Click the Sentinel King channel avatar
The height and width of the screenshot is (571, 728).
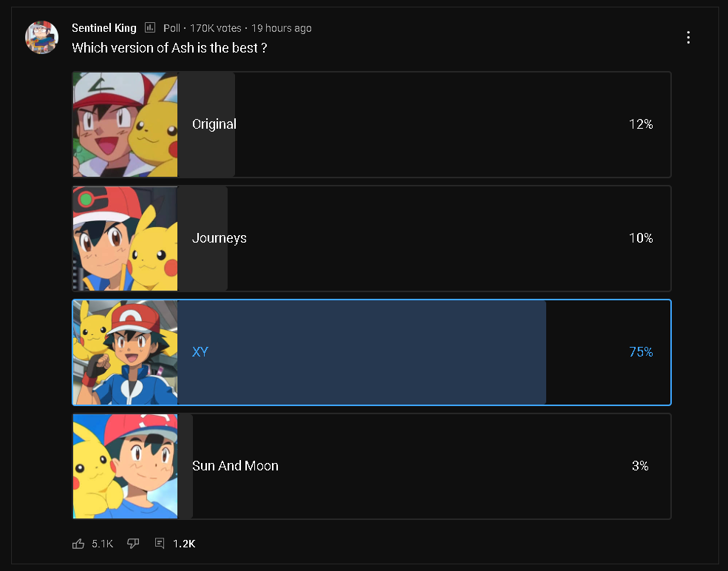pos(42,37)
